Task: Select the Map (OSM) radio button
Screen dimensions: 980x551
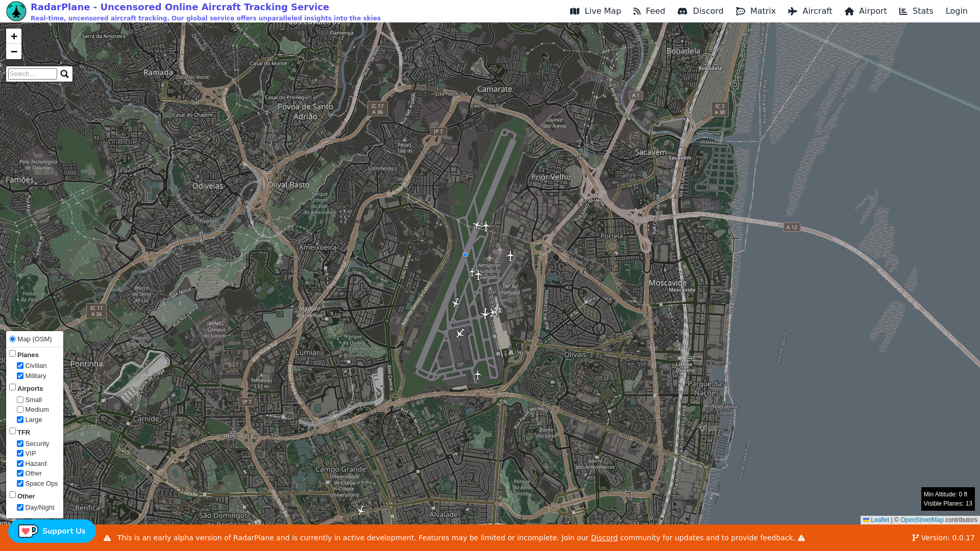Action: 13,339
